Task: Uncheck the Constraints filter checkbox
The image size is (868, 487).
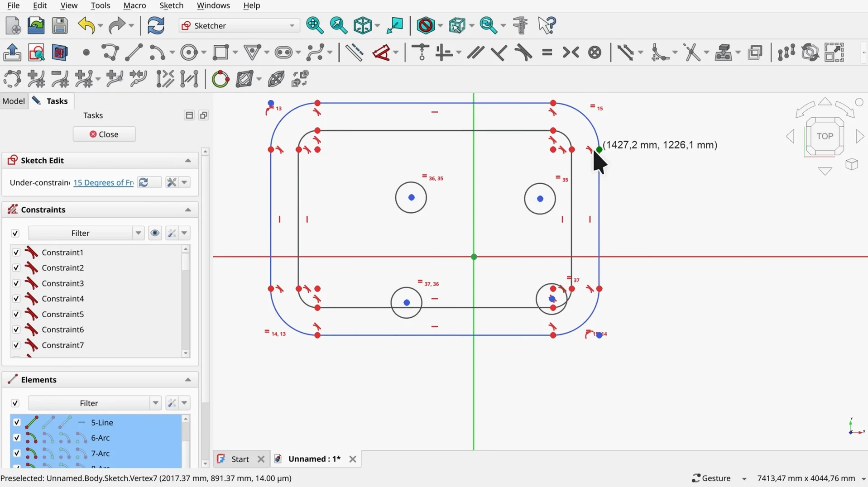Action: [15, 233]
